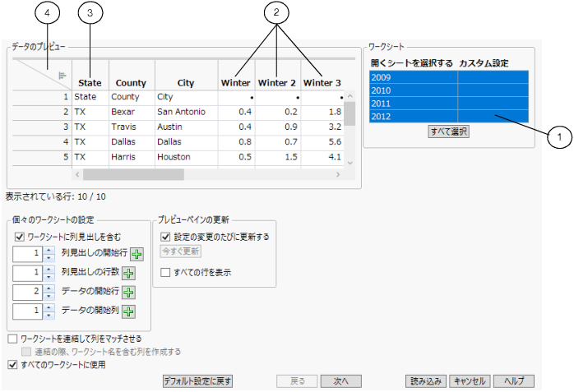Click the 読み込み import button
The height and width of the screenshot is (392, 574).
tap(426, 381)
